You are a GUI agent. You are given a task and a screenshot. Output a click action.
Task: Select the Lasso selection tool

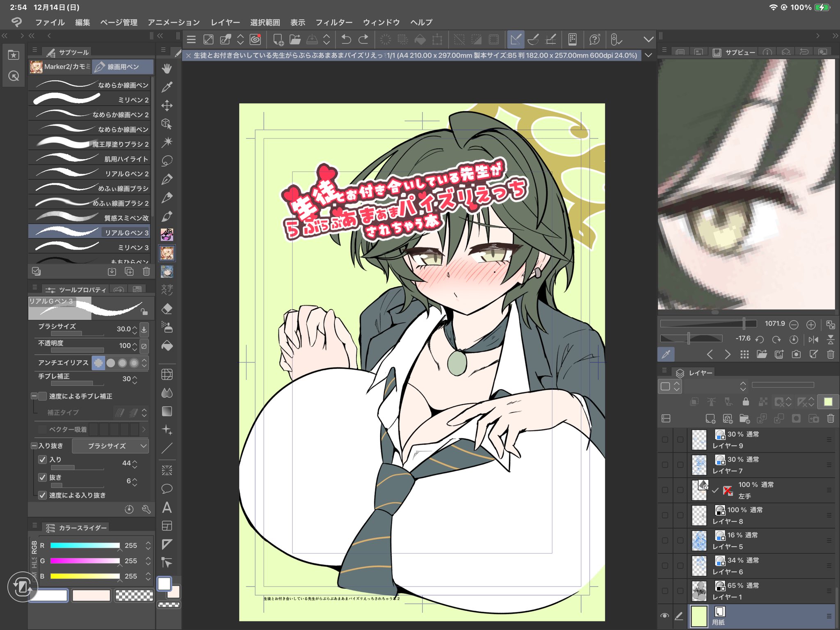coord(167,161)
